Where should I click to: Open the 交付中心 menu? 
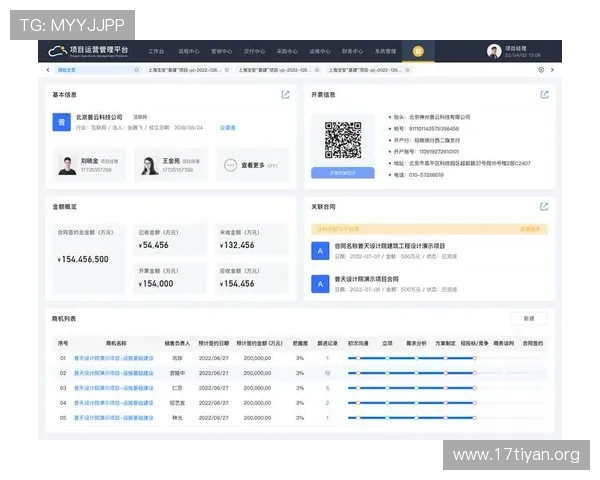point(254,51)
